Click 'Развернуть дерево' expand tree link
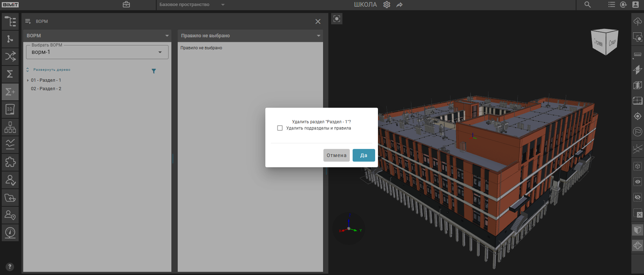The image size is (644, 275). point(52,70)
